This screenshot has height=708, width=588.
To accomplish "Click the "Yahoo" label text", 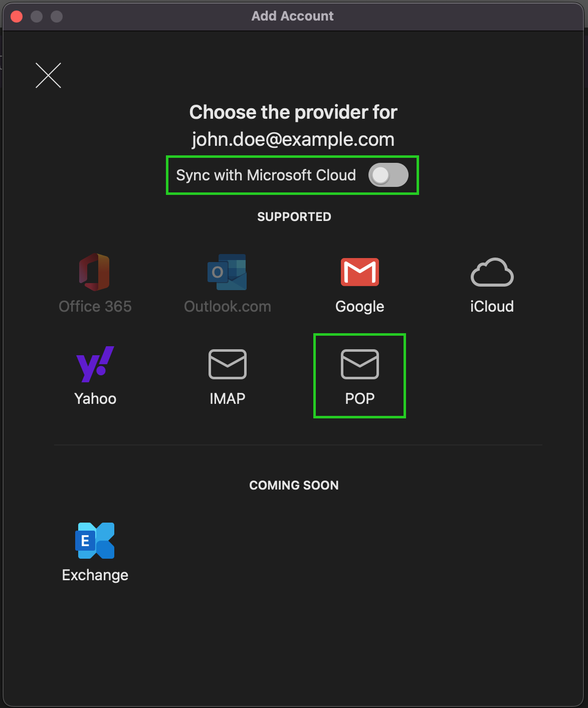I will click(x=95, y=399).
